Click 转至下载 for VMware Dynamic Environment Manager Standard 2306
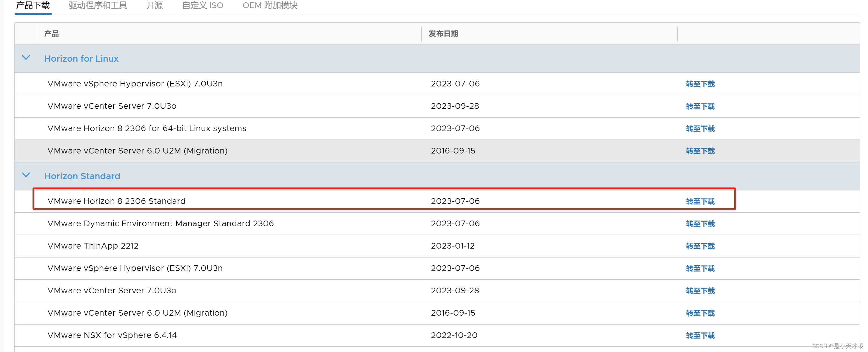This screenshot has width=868, height=352. pos(700,224)
